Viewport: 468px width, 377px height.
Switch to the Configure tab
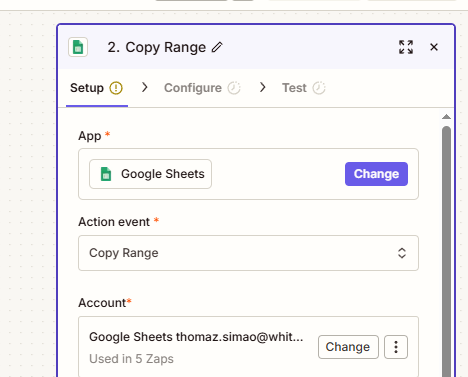pos(202,88)
